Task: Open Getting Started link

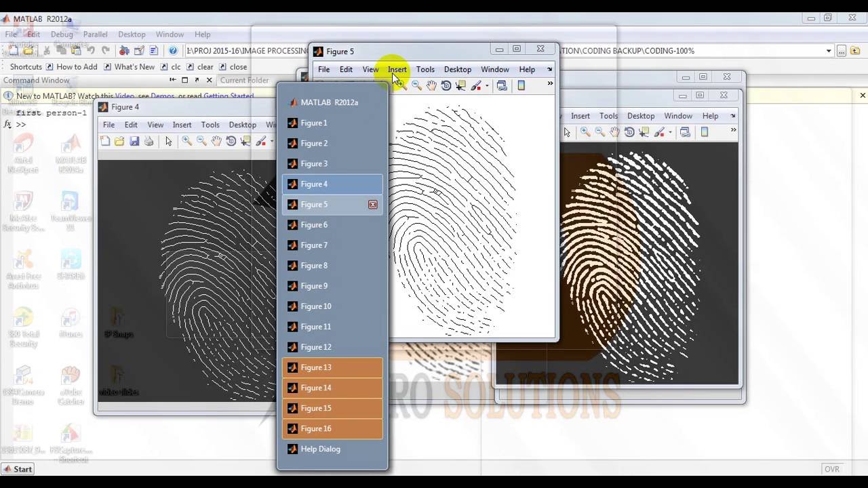Action: coord(229,96)
